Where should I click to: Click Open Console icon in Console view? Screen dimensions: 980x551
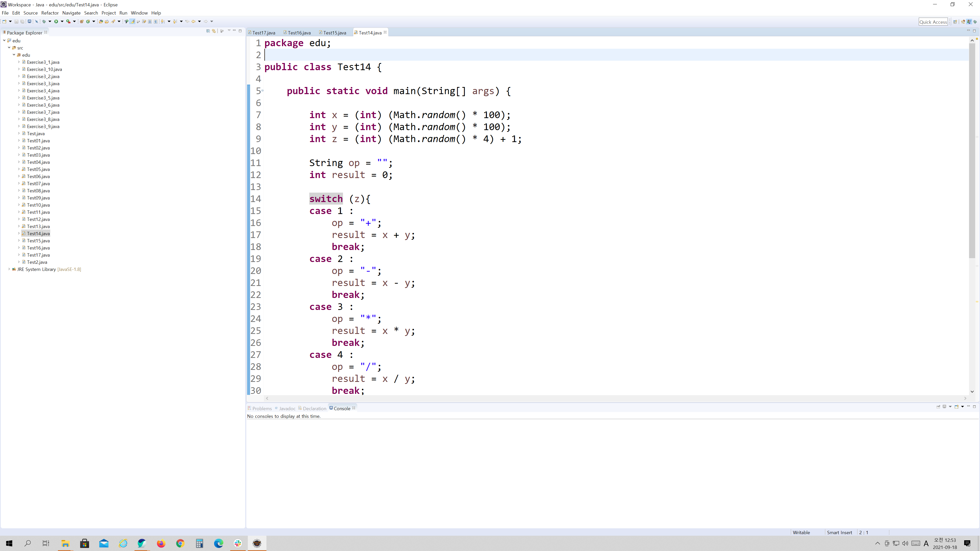tap(957, 407)
